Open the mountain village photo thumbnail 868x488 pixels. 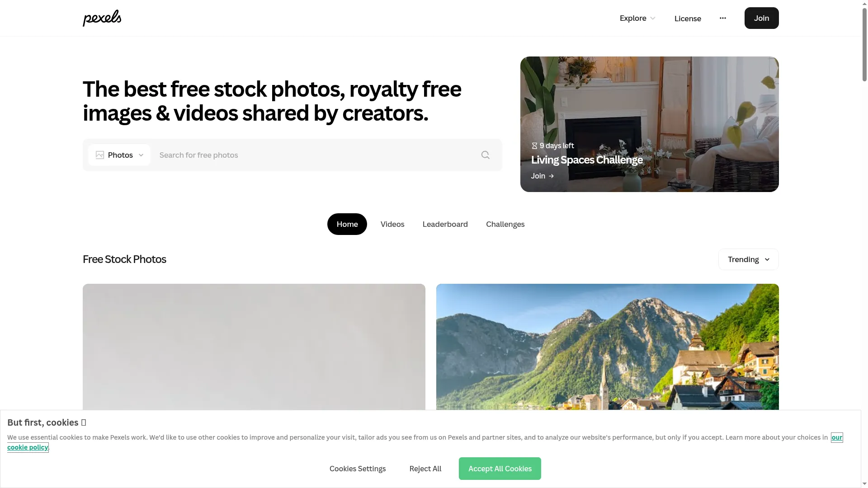607,347
